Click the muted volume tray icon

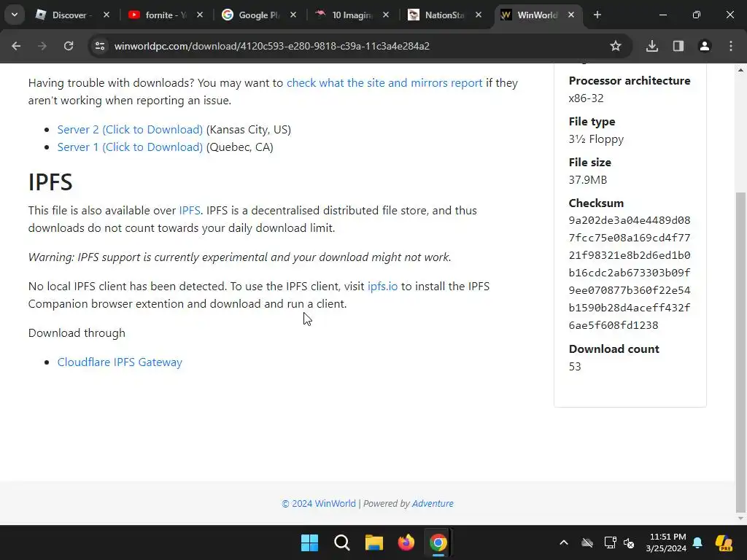(629, 542)
